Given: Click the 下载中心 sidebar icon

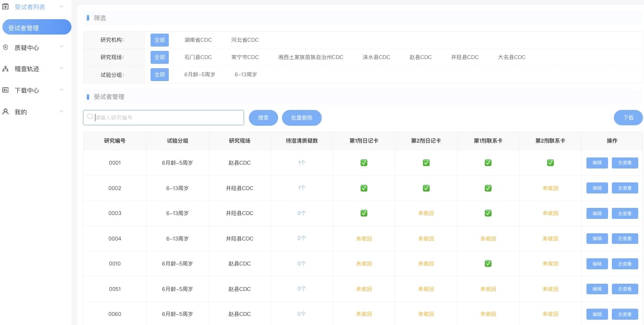Looking at the screenshot, I should (6, 90).
